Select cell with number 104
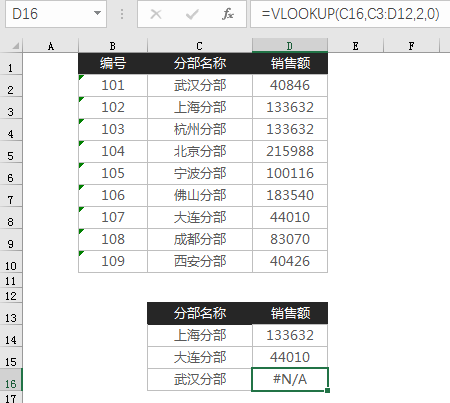 click(113, 151)
